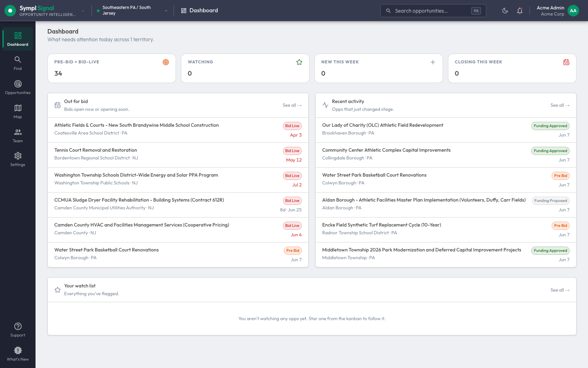Screen dimensions: 588x368
Task: Open the Map view from sidebar
Action: click(x=18, y=111)
